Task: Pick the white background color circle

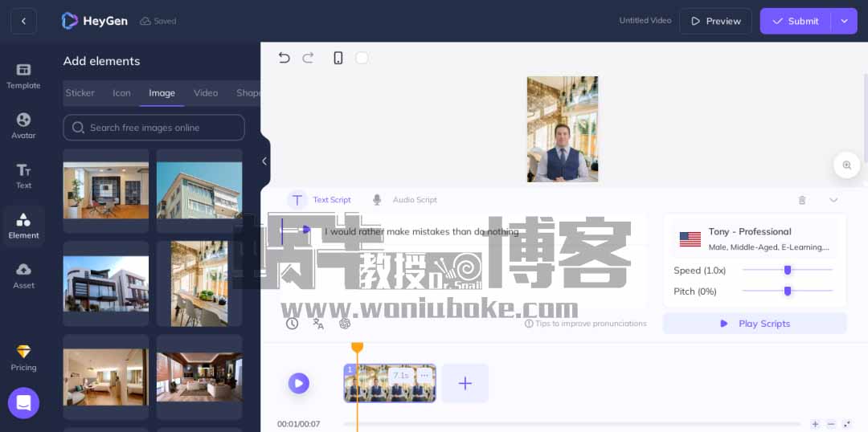Action: click(362, 58)
